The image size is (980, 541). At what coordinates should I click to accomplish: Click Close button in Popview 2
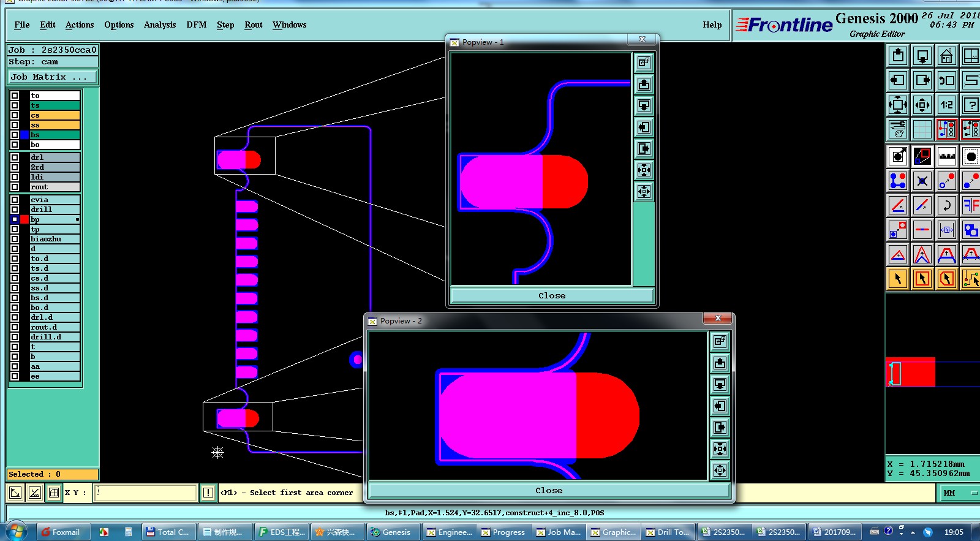click(x=549, y=490)
